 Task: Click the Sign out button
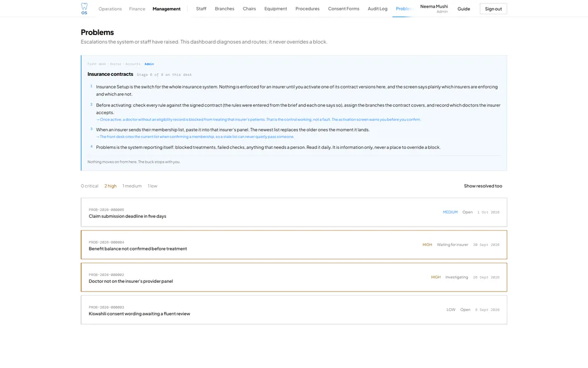click(493, 9)
